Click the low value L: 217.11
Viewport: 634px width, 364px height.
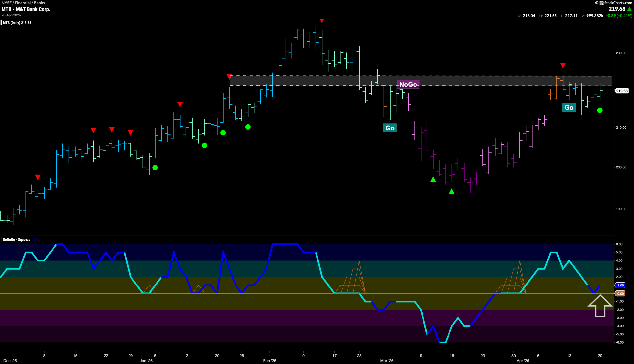click(569, 16)
